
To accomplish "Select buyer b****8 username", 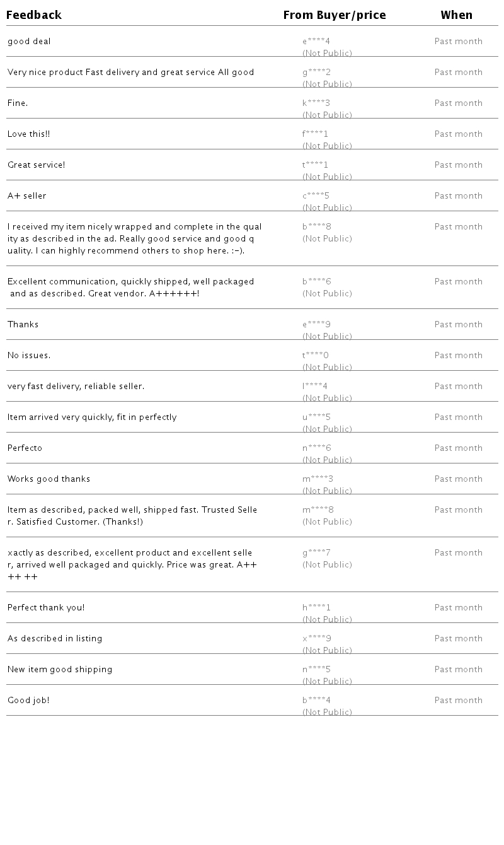I will [316, 227].
